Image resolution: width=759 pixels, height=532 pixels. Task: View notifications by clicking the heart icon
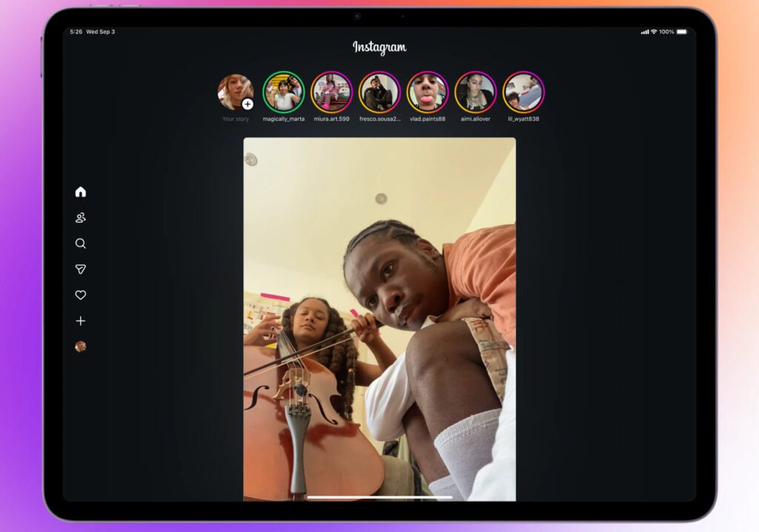[x=81, y=295]
